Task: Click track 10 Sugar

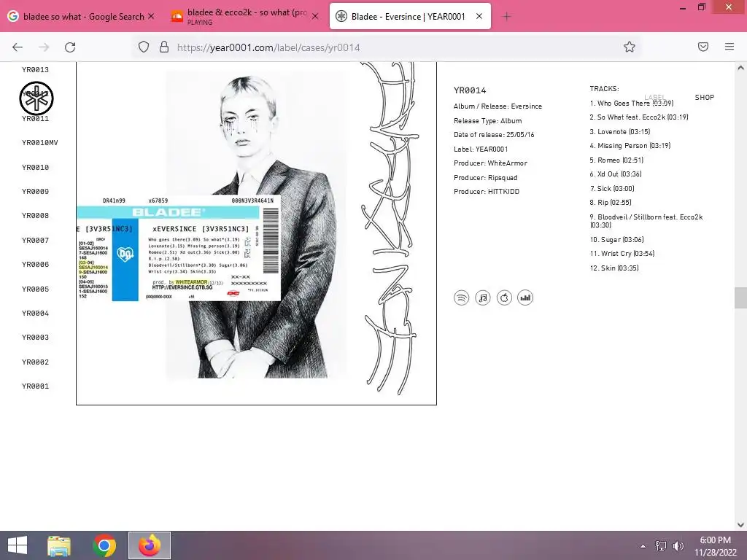Action: [x=617, y=239]
